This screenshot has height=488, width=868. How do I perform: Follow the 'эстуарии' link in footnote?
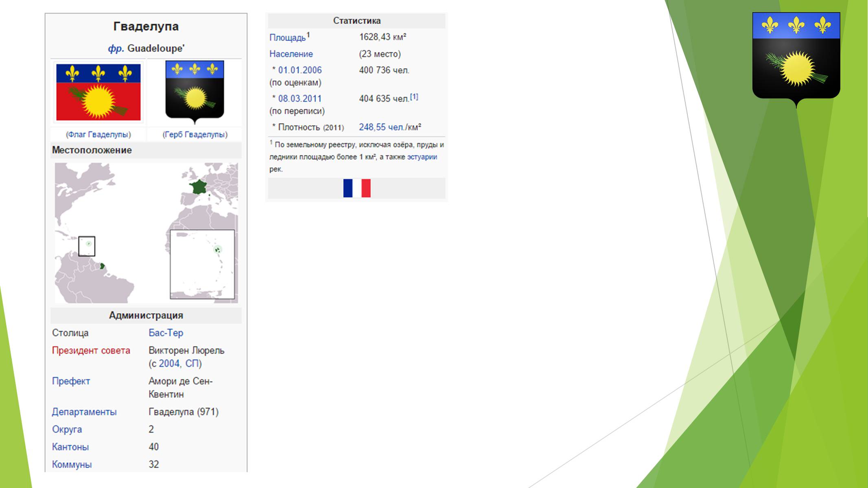(x=422, y=157)
